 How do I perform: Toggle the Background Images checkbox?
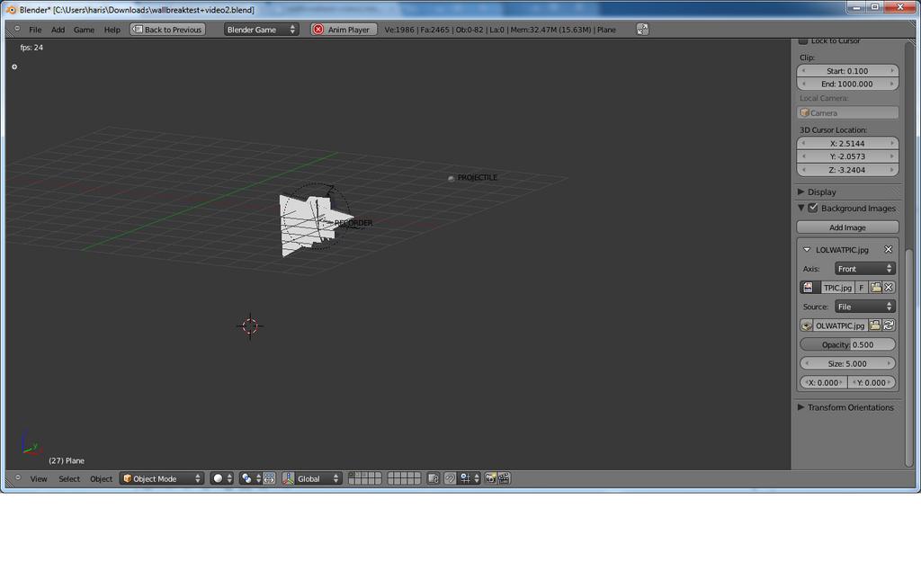pyautogui.click(x=813, y=208)
